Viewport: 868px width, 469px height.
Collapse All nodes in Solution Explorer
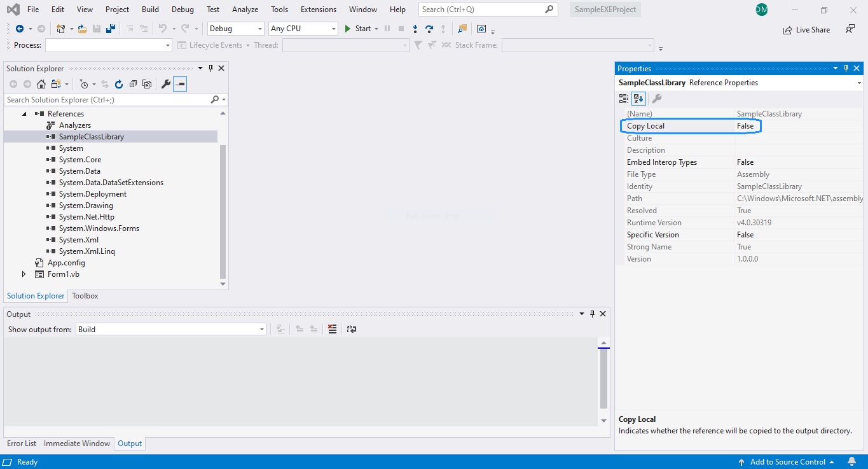[x=132, y=83]
